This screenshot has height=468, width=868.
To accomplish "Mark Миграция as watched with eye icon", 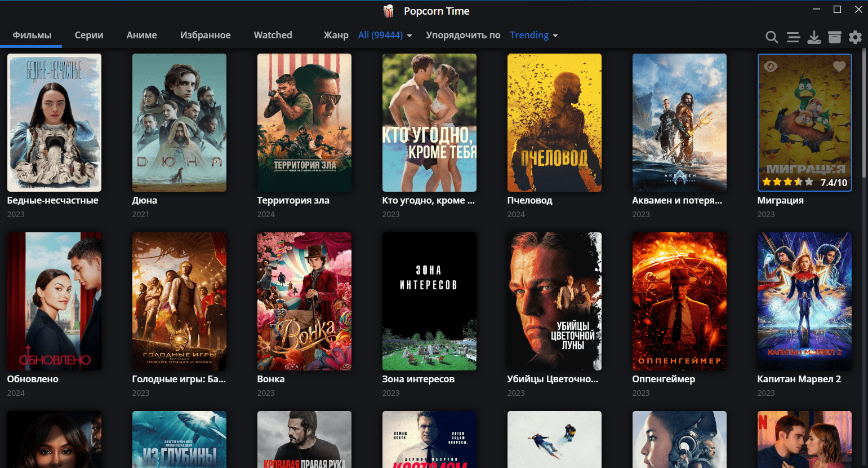I will point(771,67).
